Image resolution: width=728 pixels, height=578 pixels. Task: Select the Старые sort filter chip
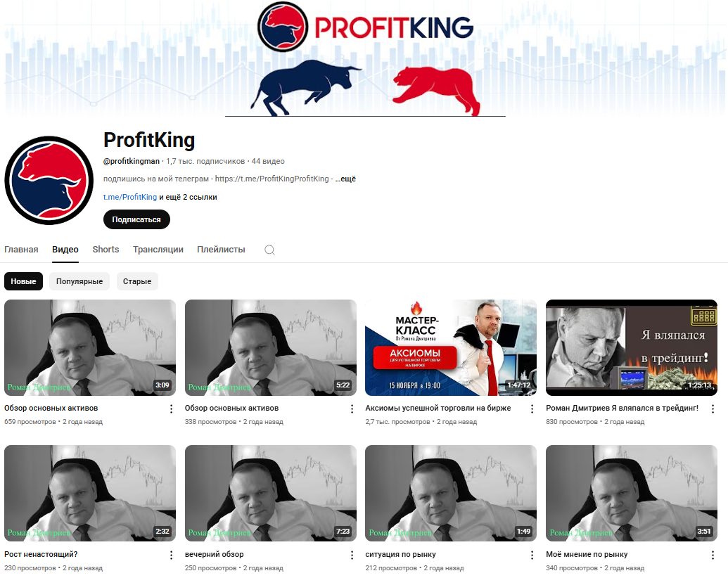coord(137,281)
